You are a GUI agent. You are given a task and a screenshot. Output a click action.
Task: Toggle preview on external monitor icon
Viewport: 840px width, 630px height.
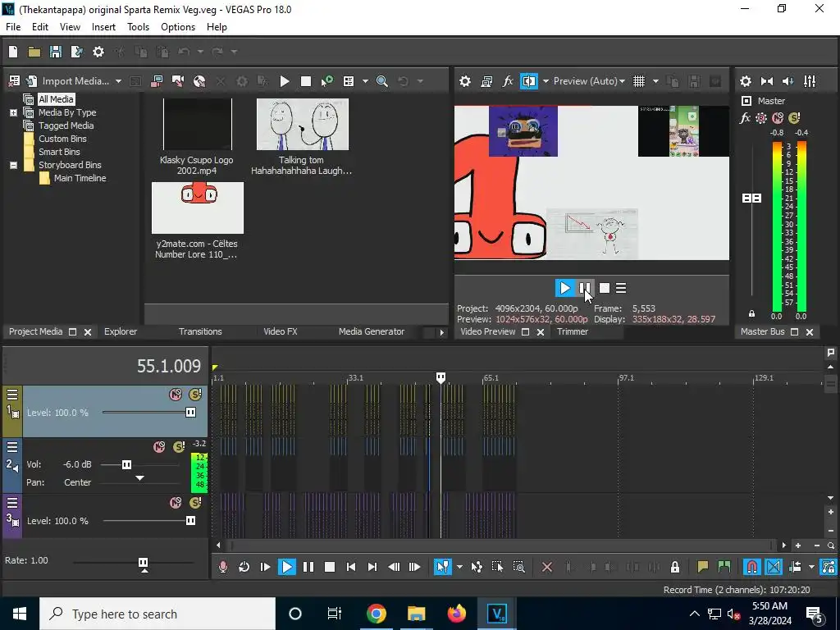point(486,81)
